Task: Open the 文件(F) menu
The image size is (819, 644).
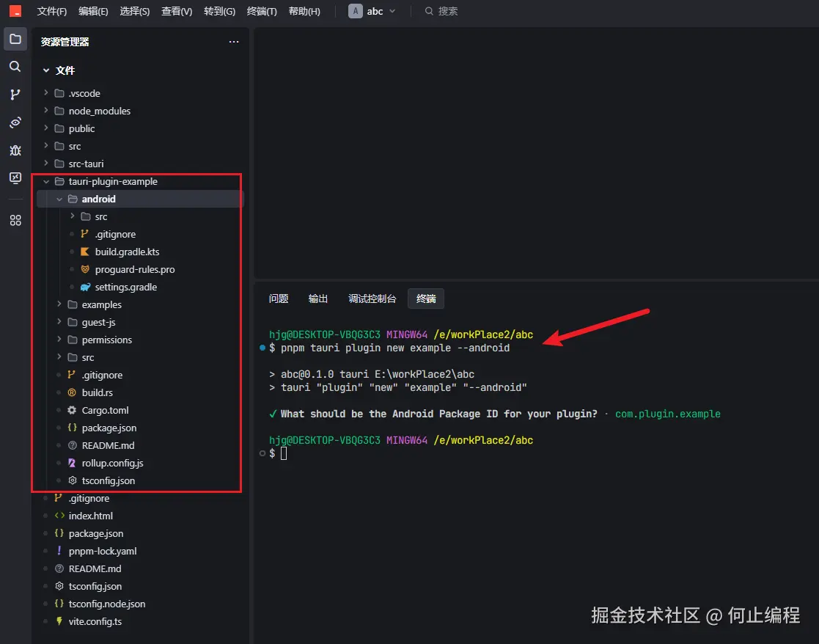Action: tap(52, 11)
